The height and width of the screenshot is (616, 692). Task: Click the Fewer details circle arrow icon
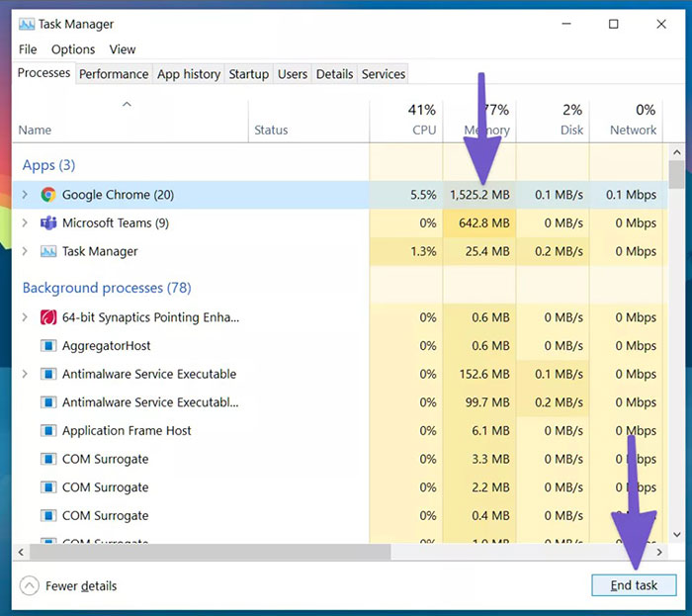point(30,585)
